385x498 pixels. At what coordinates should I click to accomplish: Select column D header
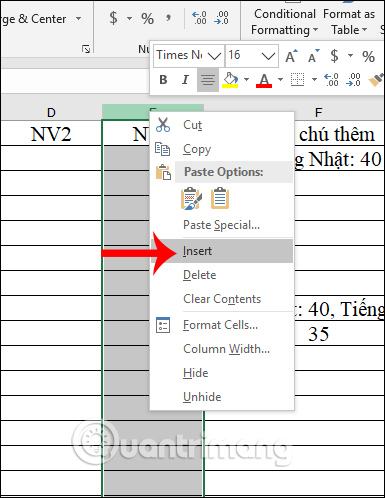51,112
